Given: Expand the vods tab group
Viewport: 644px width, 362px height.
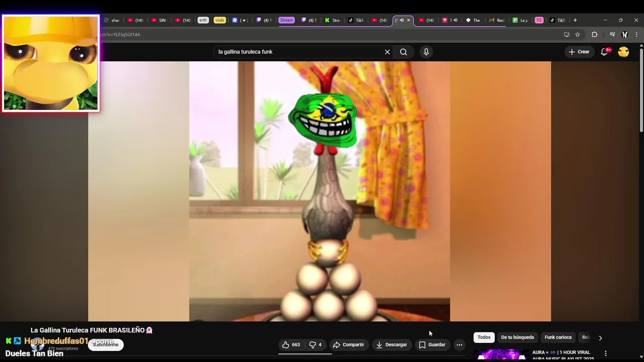Looking at the screenshot, I should coord(219,20).
